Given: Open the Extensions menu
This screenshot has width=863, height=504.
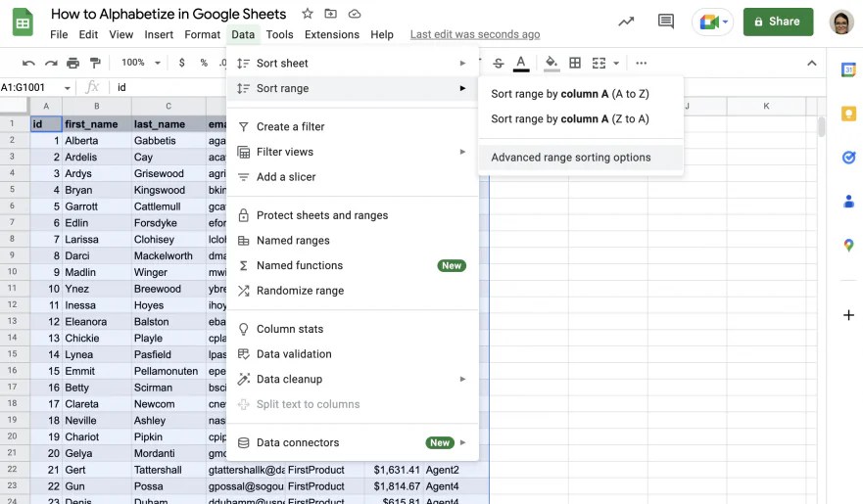Looking at the screenshot, I should point(332,34).
